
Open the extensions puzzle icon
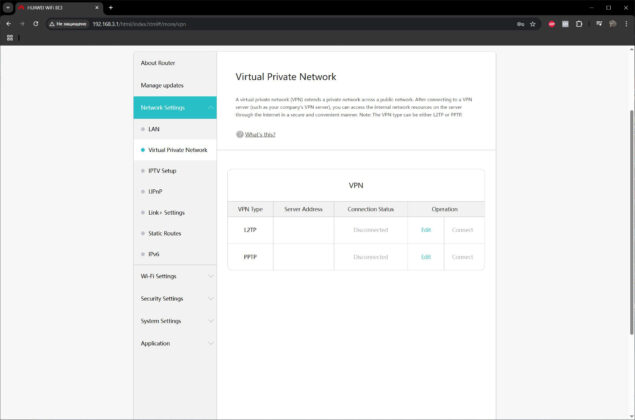click(x=579, y=24)
